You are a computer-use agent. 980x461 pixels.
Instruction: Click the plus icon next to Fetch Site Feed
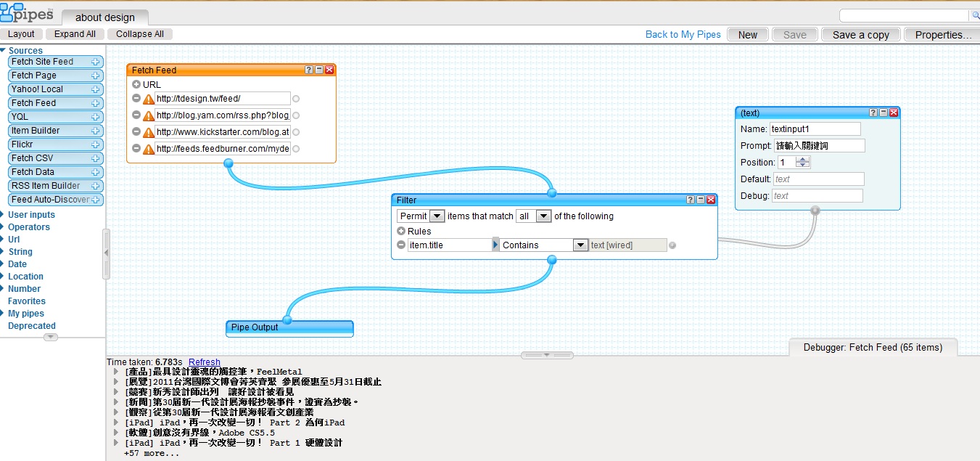click(x=95, y=62)
